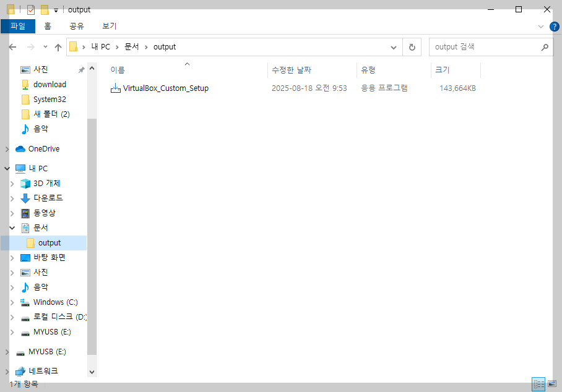This screenshot has width=562, height=392.
Task: Expand the OneDrive node
Action: (7, 149)
